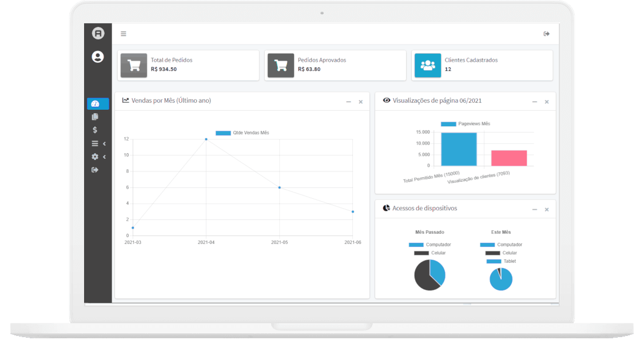Collapse the Visualizações de página panel

click(x=534, y=102)
